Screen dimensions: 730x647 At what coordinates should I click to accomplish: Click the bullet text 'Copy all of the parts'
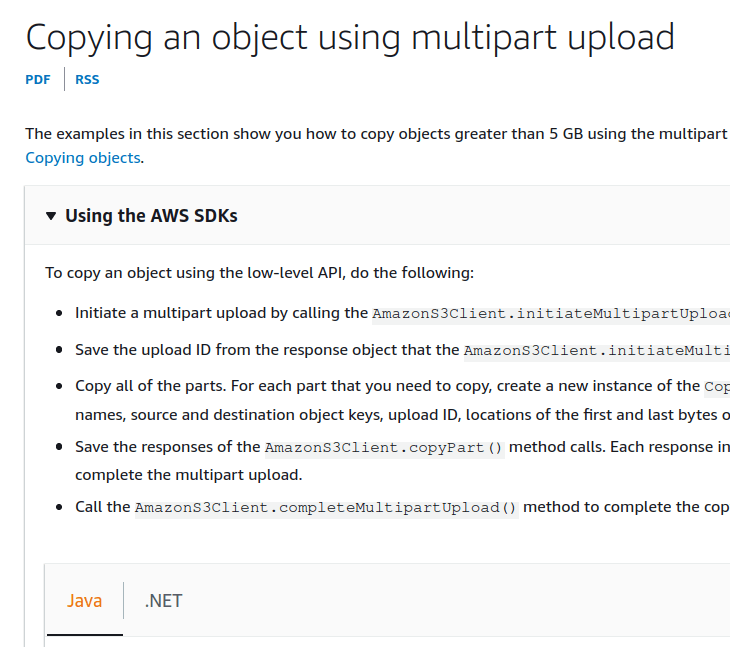150,386
